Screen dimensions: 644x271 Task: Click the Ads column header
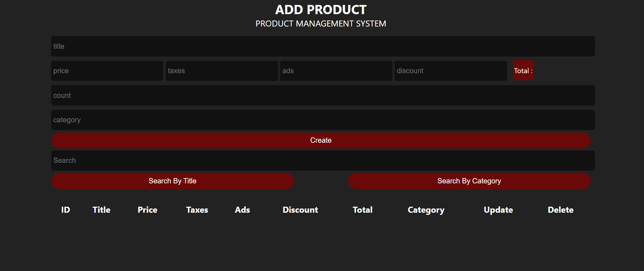(242, 210)
